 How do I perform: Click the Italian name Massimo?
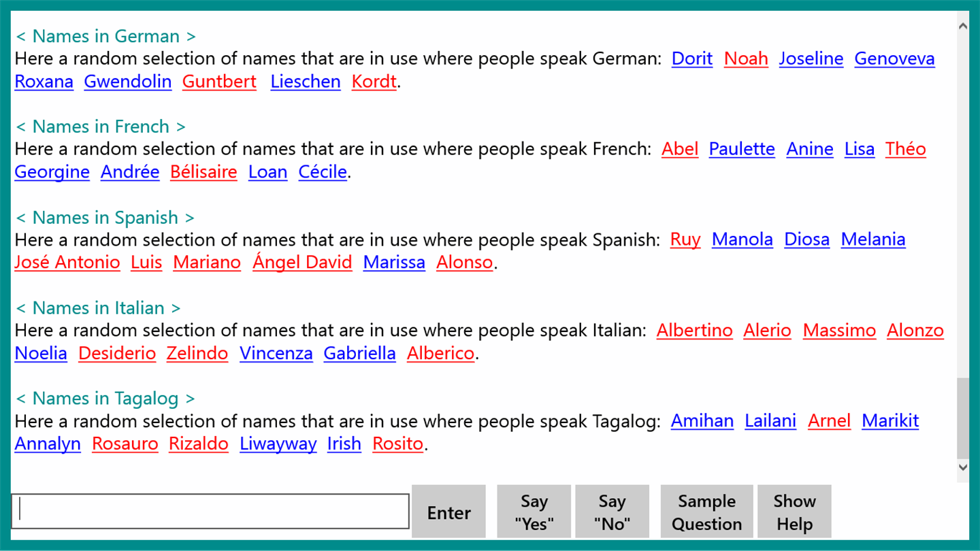[x=839, y=331]
